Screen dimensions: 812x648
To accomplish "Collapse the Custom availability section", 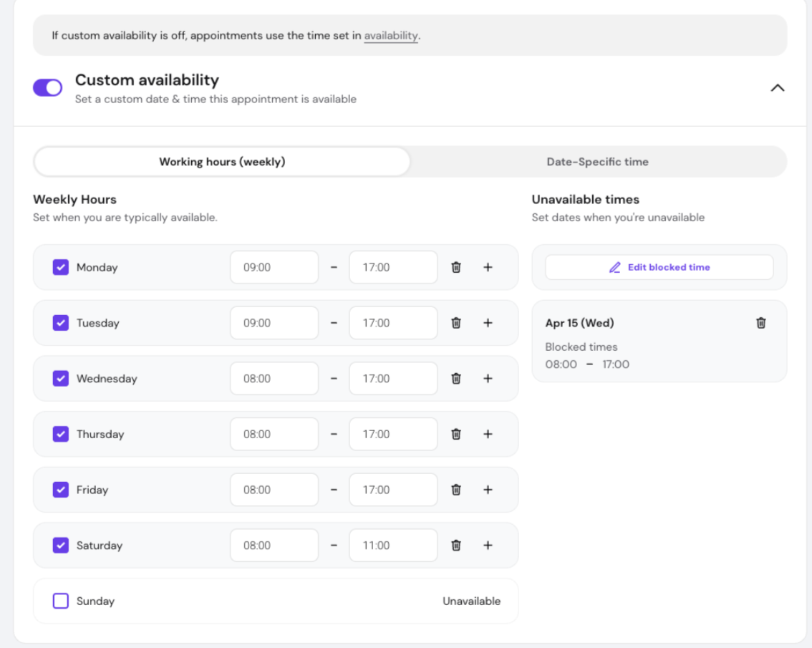I will tap(777, 88).
